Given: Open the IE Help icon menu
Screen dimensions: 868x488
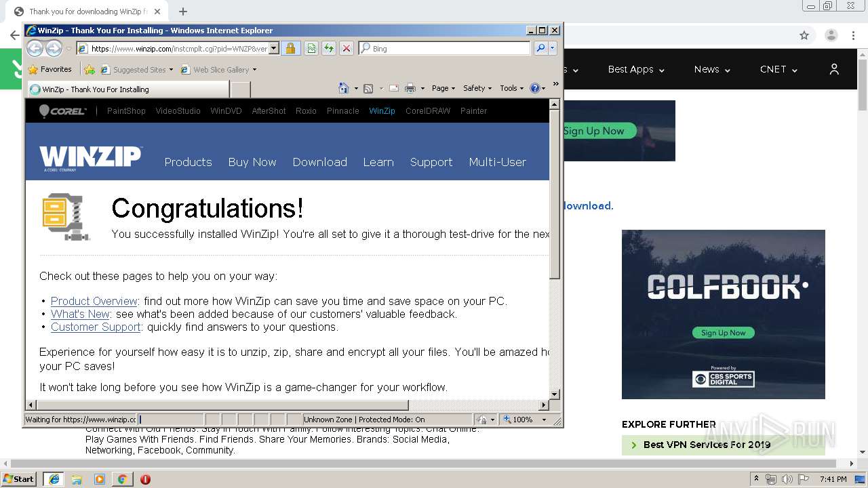Looking at the screenshot, I should click(x=537, y=88).
